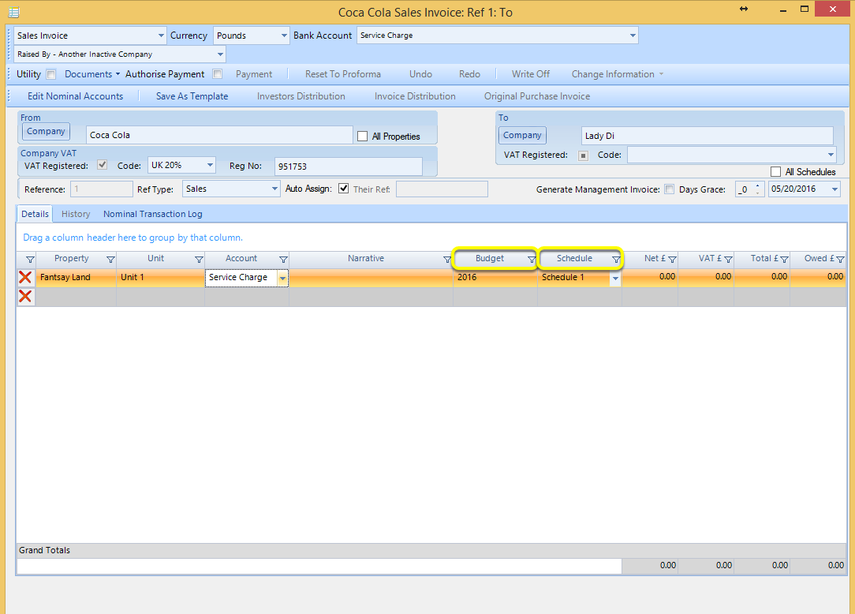The width and height of the screenshot is (855, 614).
Task: Open the VAT £ column filter icon
Action: [728, 259]
